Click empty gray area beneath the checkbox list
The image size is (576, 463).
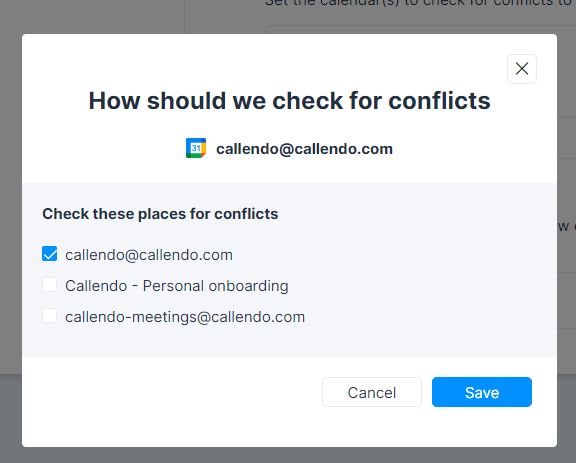pos(289,341)
